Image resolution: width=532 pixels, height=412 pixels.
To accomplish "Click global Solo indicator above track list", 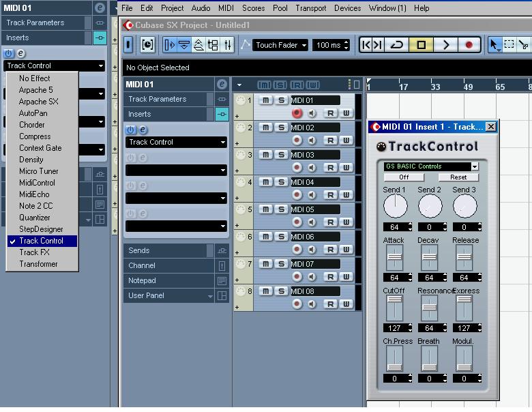I will (x=280, y=85).
